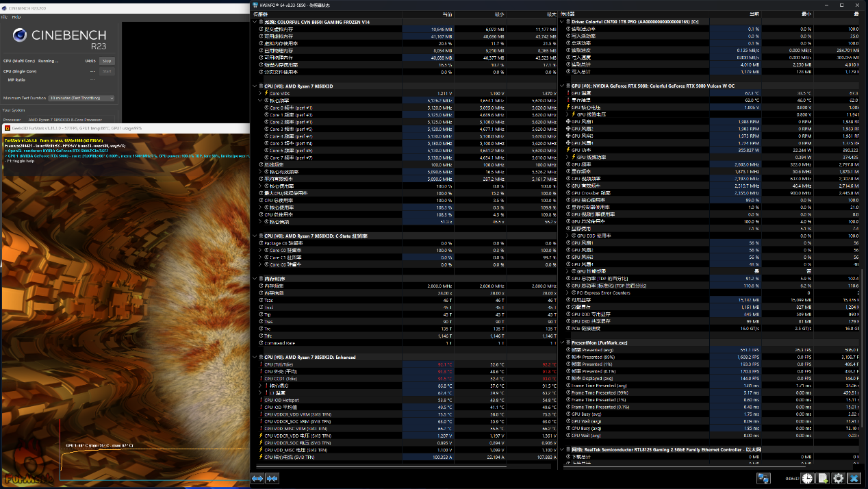The width and height of the screenshot is (868, 489).
Task: Close sensors using the blue X icon
Action: [854, 478]
